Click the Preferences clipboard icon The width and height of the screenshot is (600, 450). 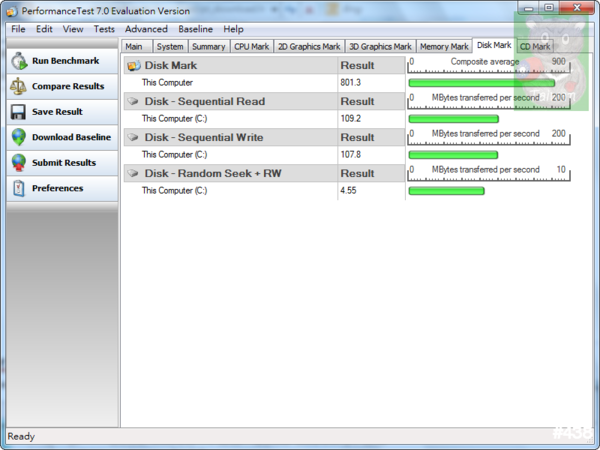click(x=18, y=188)
